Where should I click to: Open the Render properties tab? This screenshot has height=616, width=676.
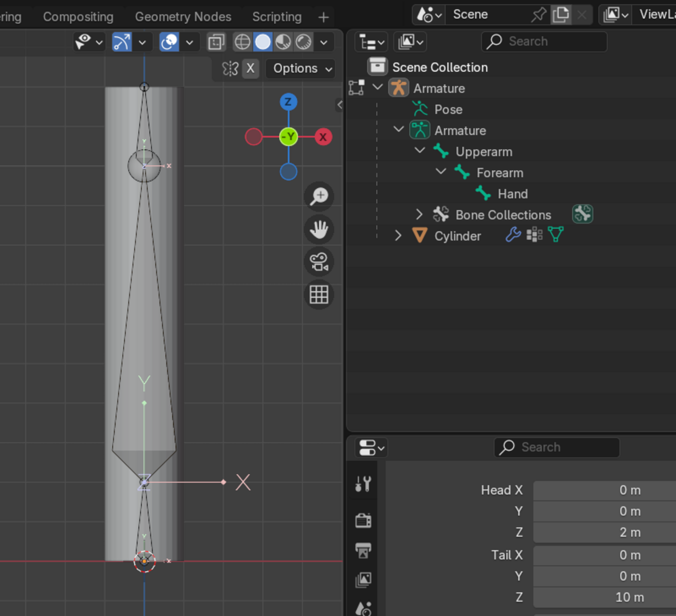pyautogui.click(x=363, y=520)
